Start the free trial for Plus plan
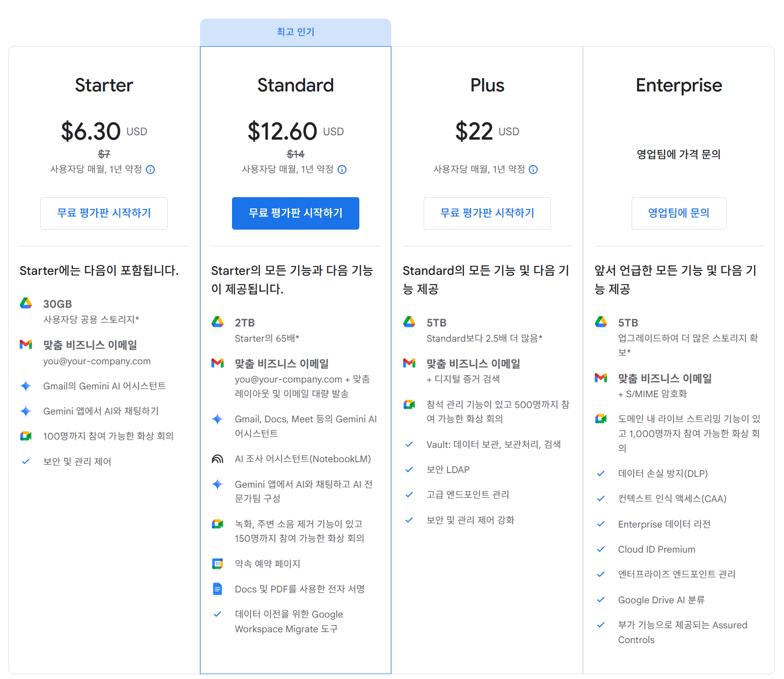This screenshot has width=784, height=679. tap(487, 213)
